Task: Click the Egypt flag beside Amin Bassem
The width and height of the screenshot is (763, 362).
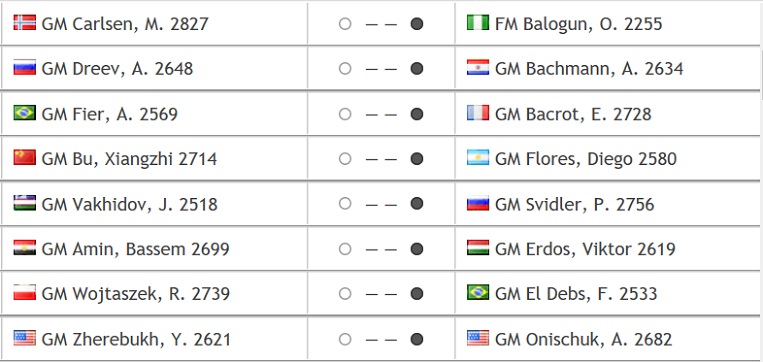Action: [24, 248]
